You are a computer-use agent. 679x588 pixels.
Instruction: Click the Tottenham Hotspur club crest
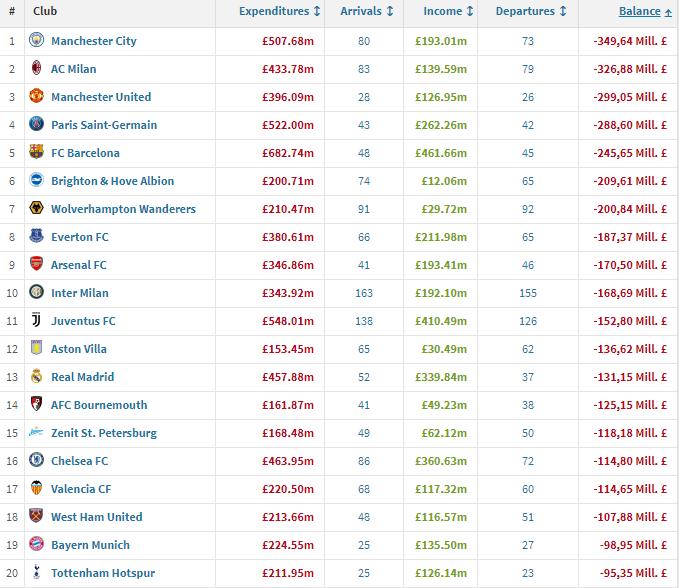[x=37, y=573]
